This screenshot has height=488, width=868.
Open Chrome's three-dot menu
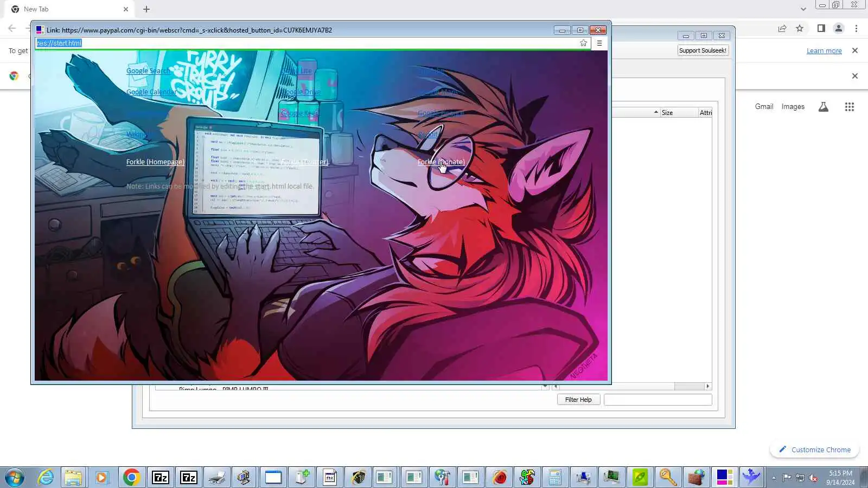[857, 29]
